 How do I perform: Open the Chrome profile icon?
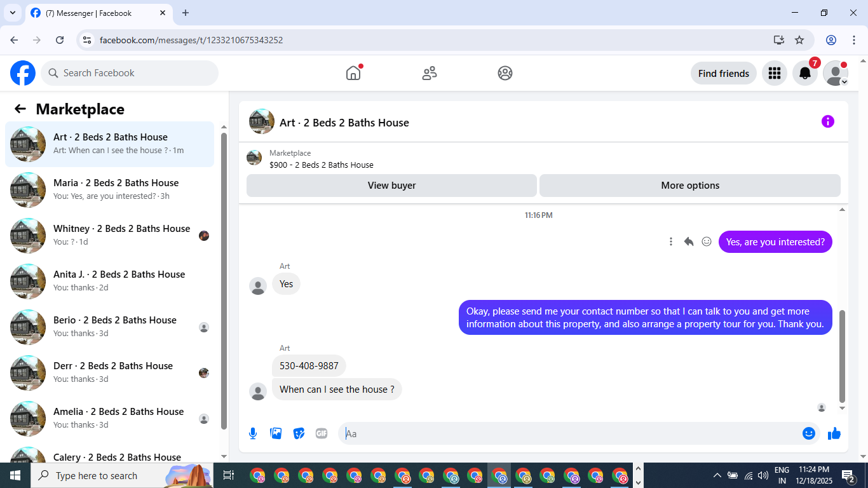831,40
